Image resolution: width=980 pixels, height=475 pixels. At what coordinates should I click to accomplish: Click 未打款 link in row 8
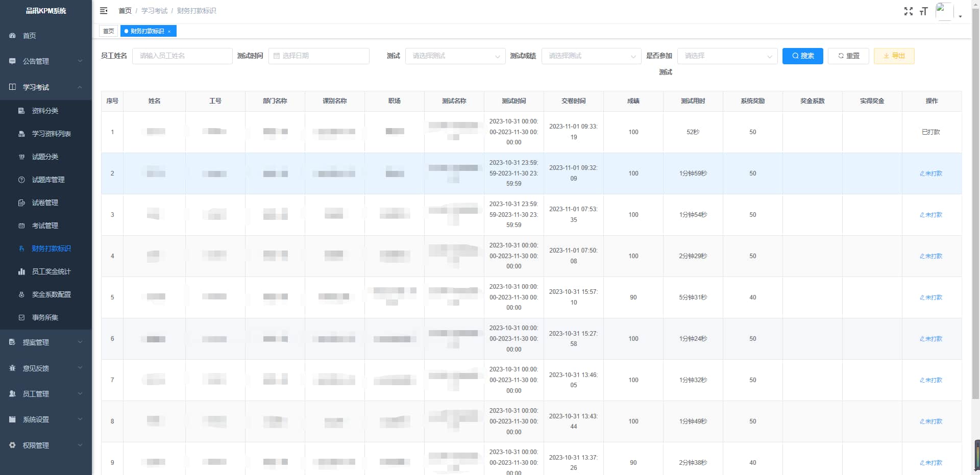pyautogui.click(x=931, y=421)
